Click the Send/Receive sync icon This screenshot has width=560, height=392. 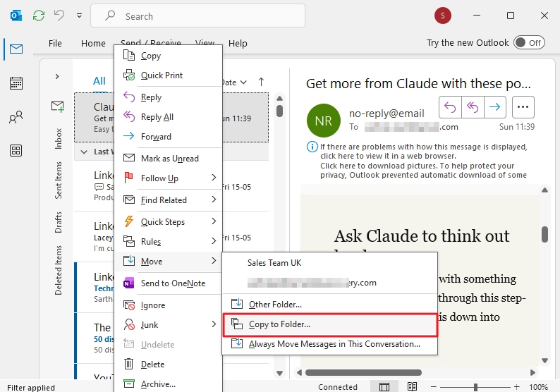click(x=39, y=16)
